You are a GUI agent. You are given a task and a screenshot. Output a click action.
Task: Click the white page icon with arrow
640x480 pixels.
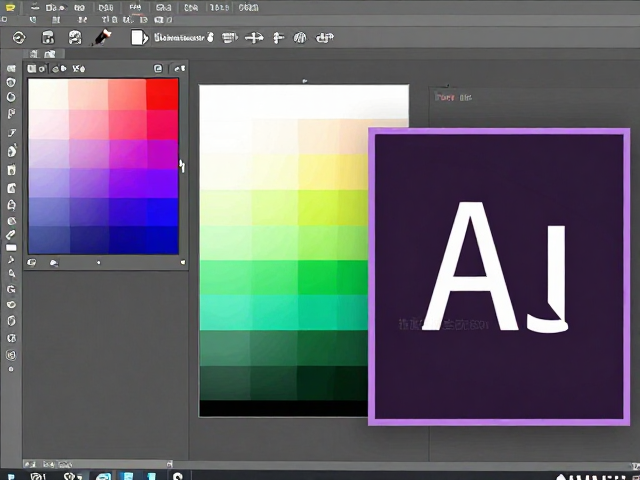click(x=139, y=38)
